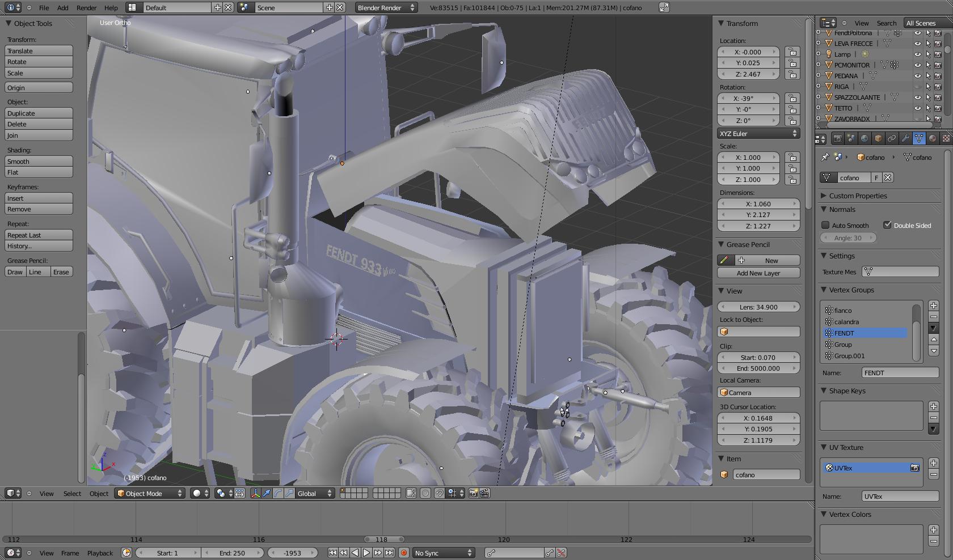Image resolution: width=953 pixels, height=560 pixels.
Task: Open the Render menu
Action: [86, 8]
